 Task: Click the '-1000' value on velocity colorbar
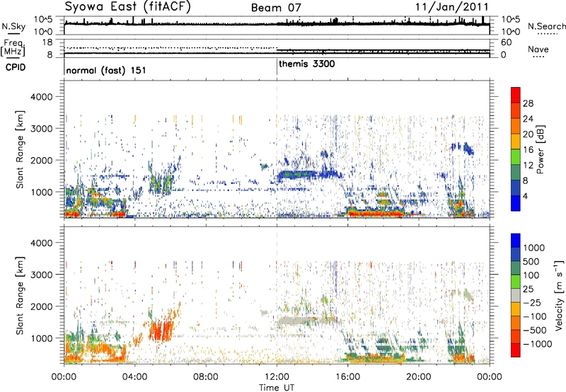click(x=538, y=344)
